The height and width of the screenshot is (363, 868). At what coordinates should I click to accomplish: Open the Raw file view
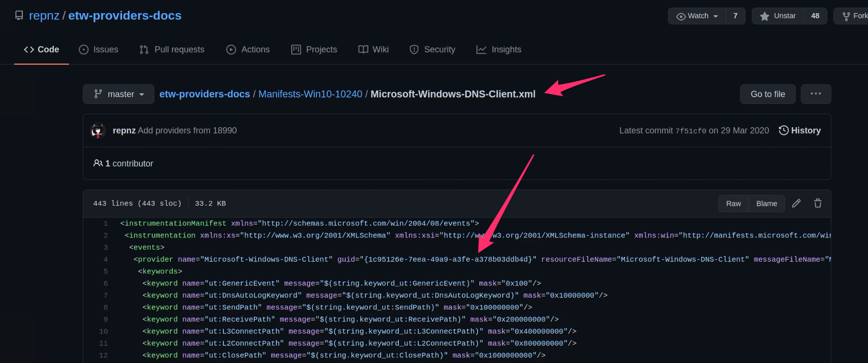(x=734, y=204)
